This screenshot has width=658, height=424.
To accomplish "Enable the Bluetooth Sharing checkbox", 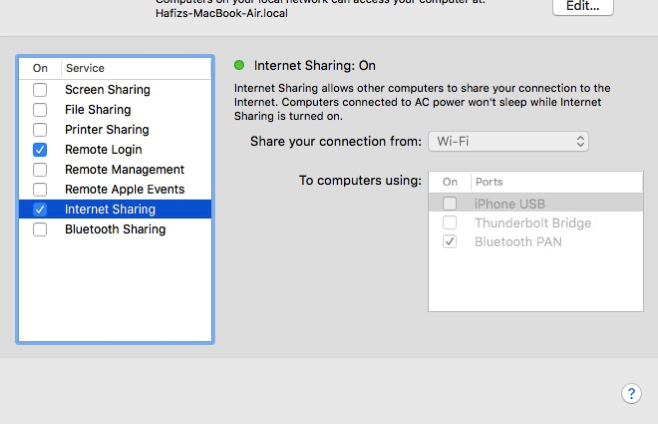I will pyautogui.click(x=40, y=229).
